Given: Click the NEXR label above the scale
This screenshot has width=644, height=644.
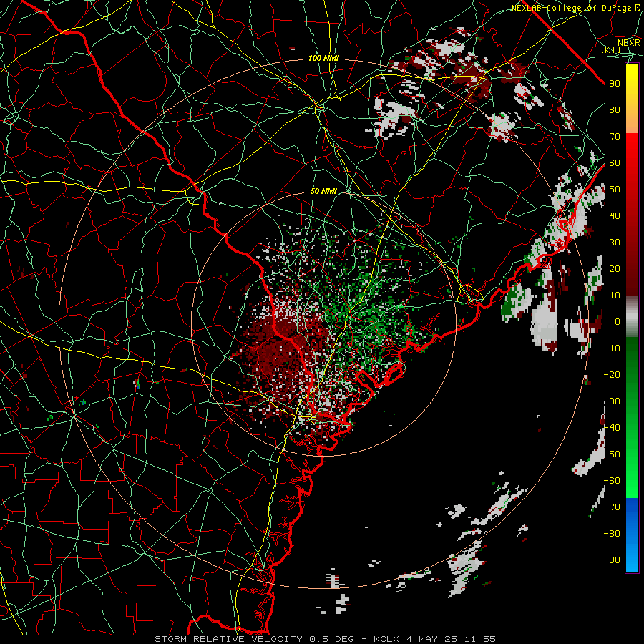Looking at the screenshot, I should click(629, 43).
